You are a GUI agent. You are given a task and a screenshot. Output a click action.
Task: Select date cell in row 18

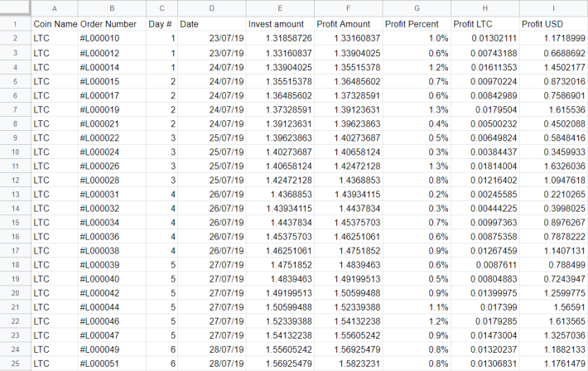pos(212,265)
